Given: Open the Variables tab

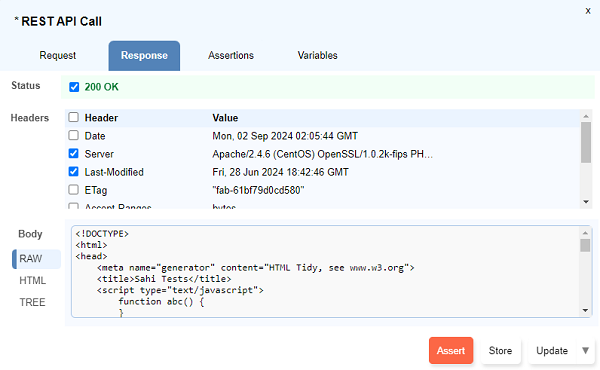Looking at the screenshot, I should point(318,55).
